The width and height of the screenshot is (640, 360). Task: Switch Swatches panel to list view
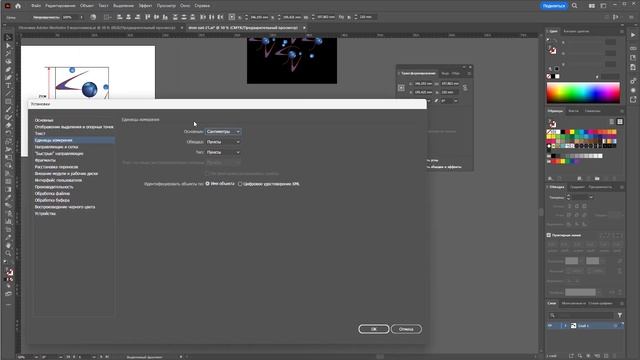pos(612,122)
